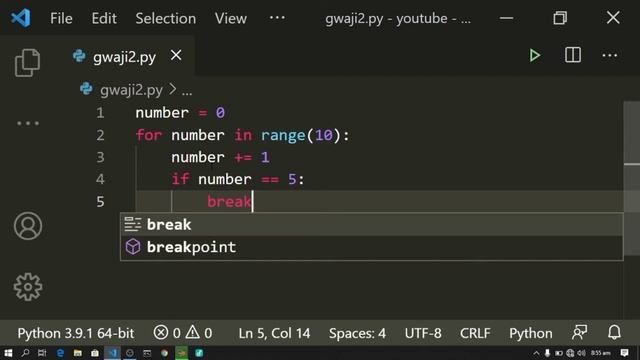
Task: Split the editor right
Action: (573, 55)
